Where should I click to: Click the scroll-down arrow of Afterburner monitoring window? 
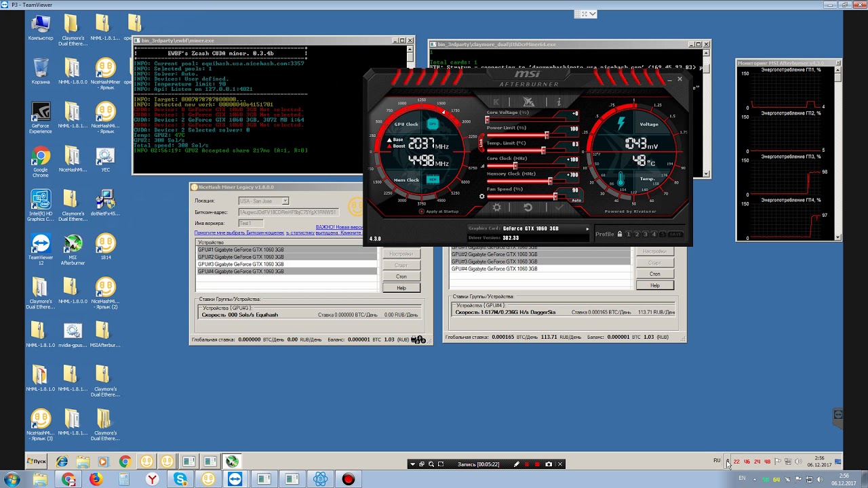pos(839,237)
